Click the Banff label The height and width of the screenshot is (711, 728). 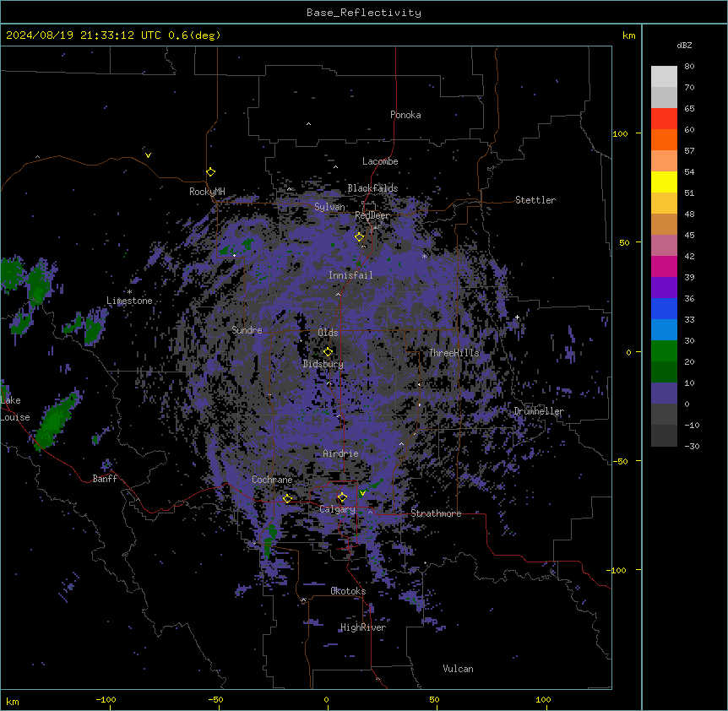(105, 479)
